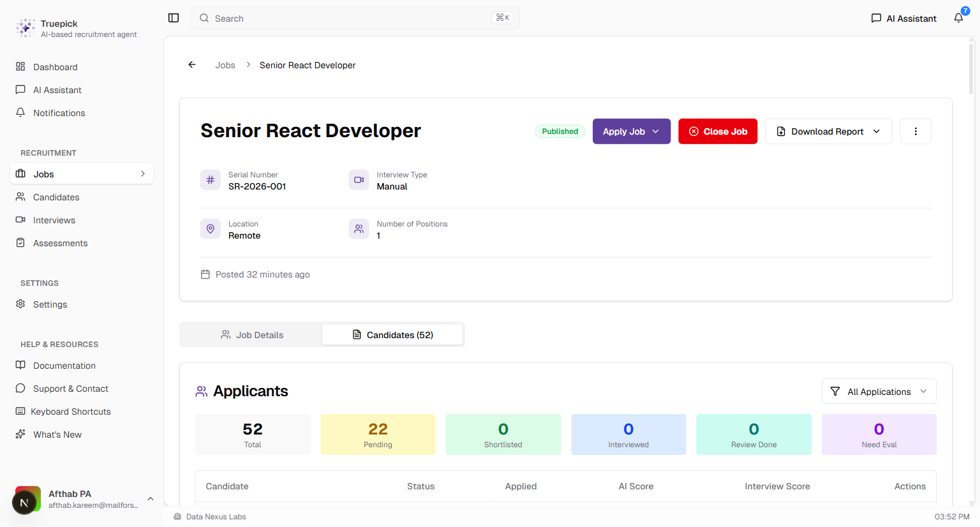Open the All Applications filter dropdown

point(879,392)
